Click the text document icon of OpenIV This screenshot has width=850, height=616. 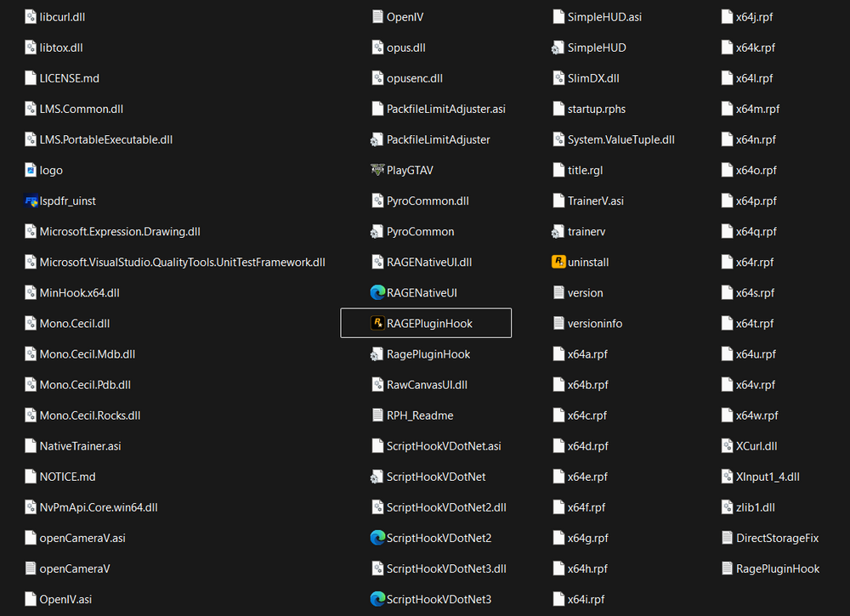coord(378,17)
